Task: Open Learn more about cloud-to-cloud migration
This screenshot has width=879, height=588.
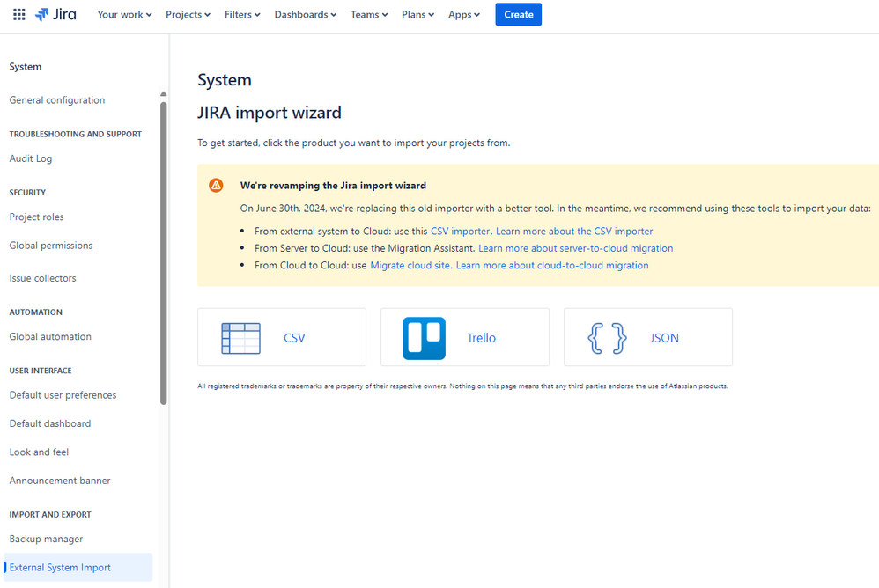Action: tap(552, 266)
